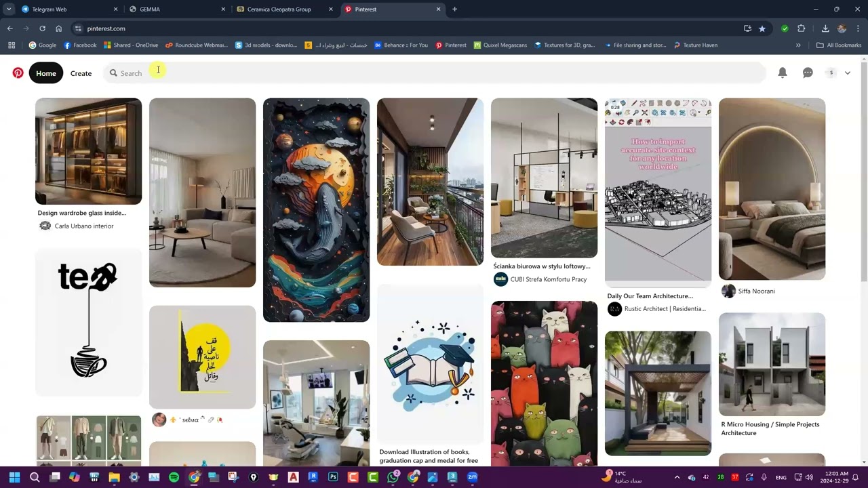868x488 pixels.
Task: Open the All Bookmarks folder
Action: point(839,45)
